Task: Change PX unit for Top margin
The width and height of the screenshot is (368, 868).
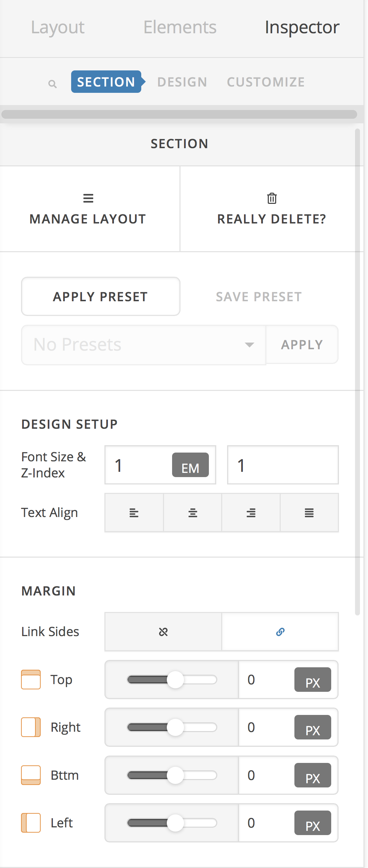Action: point(313,680)
